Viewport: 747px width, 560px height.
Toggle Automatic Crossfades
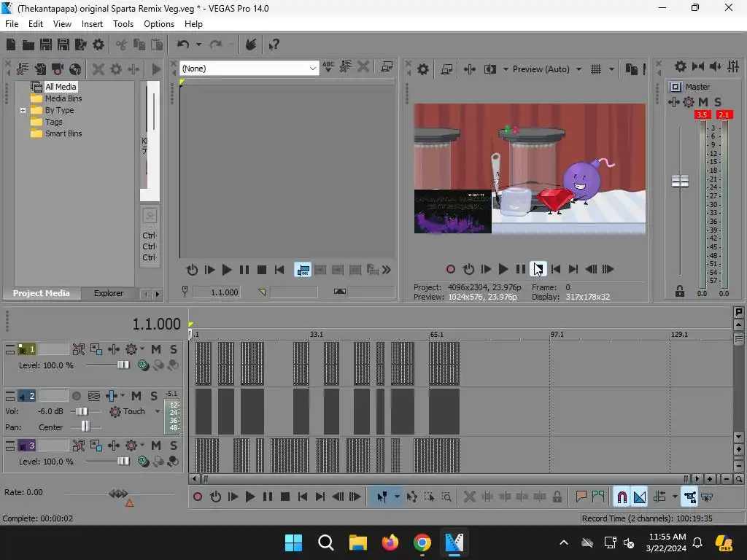coord(640,497)
